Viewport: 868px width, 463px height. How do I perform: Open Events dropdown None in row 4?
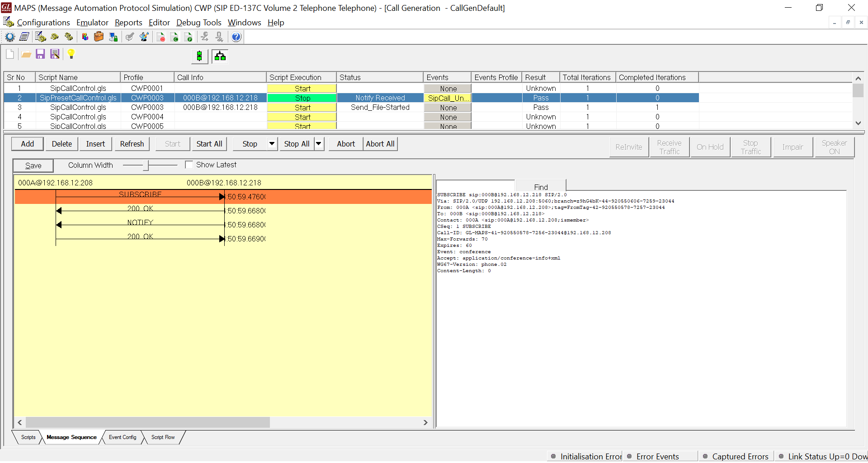(448, 117)
